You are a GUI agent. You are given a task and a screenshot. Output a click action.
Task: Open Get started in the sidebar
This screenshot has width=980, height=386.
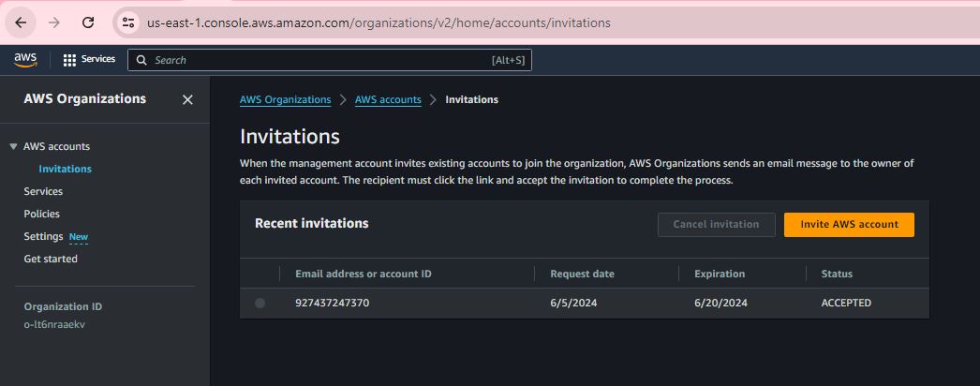[51, 259]
